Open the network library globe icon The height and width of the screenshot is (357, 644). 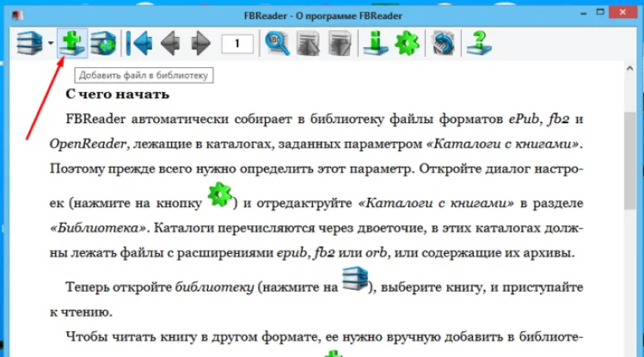coord(103,43)
